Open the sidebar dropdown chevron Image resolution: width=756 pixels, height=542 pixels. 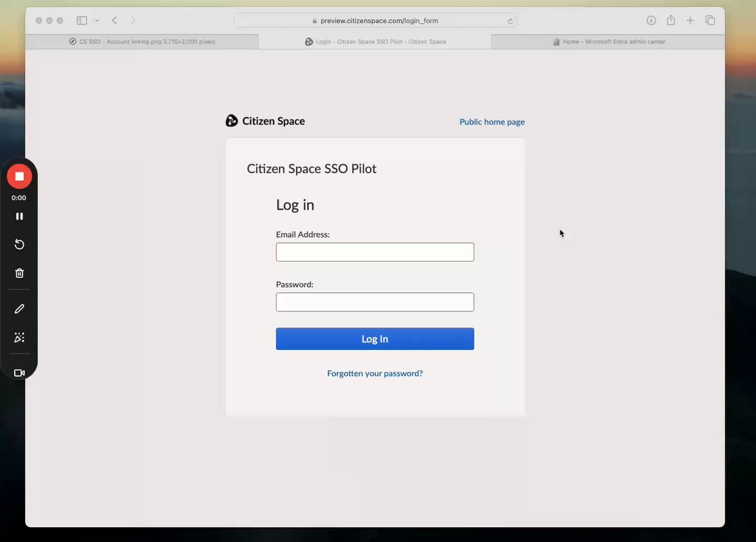[97, 21]
